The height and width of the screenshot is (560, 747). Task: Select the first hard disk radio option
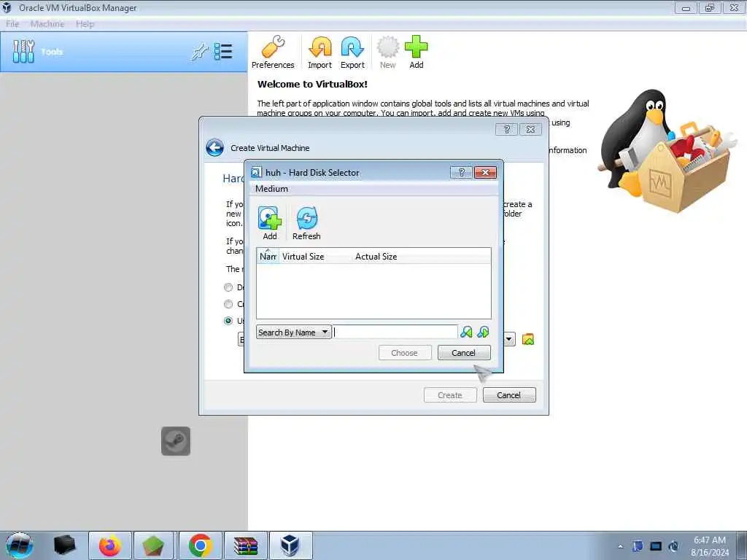coord(228,287)
